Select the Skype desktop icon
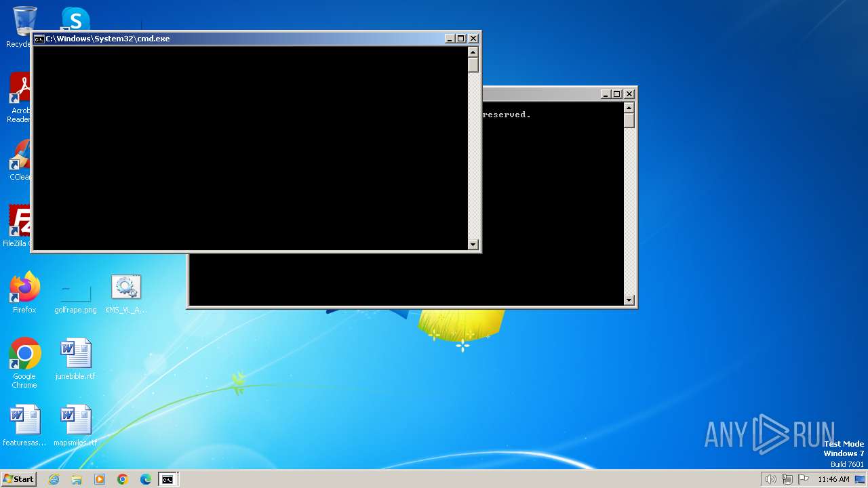This screenshot has height=488, width=868. (75, 18)
